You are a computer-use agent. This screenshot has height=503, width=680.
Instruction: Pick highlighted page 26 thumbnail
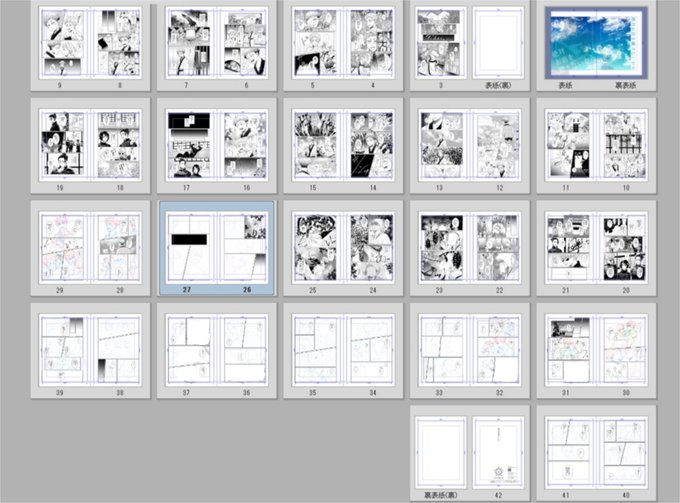(x=245, y=248)
